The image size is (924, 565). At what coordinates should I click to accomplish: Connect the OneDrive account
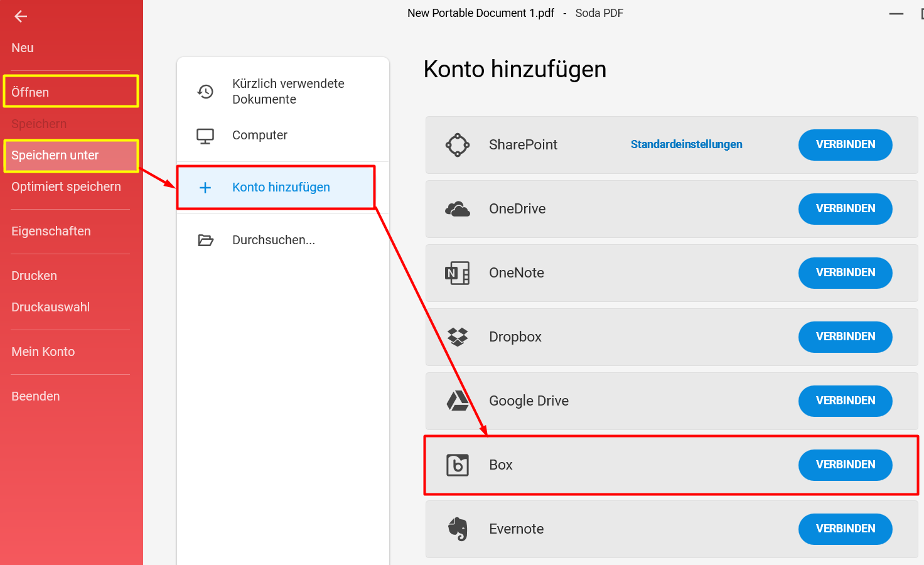pyautogui.click(x=845, y=208)
